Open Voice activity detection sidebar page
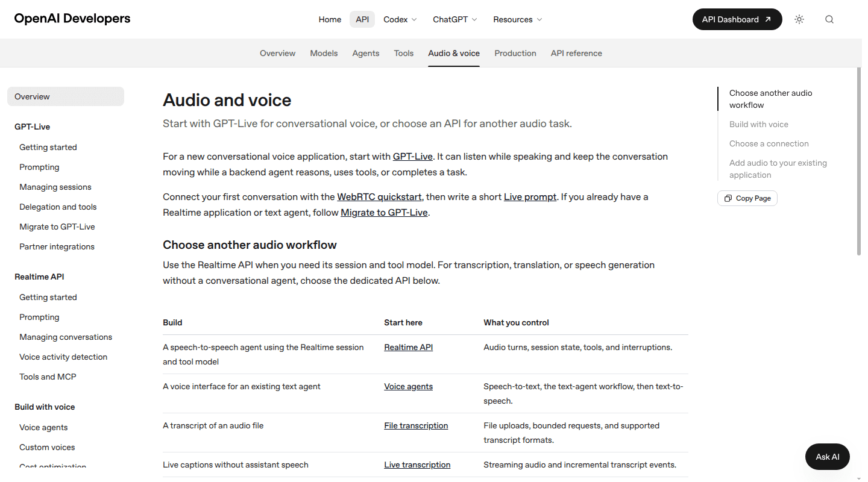Viewport: 868px width, 482px height. (x=63, y=357)
